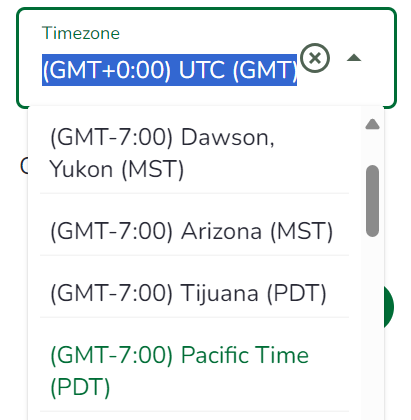Click the 'Yukon (MST)' second line of the first option

tap(117, 169)
